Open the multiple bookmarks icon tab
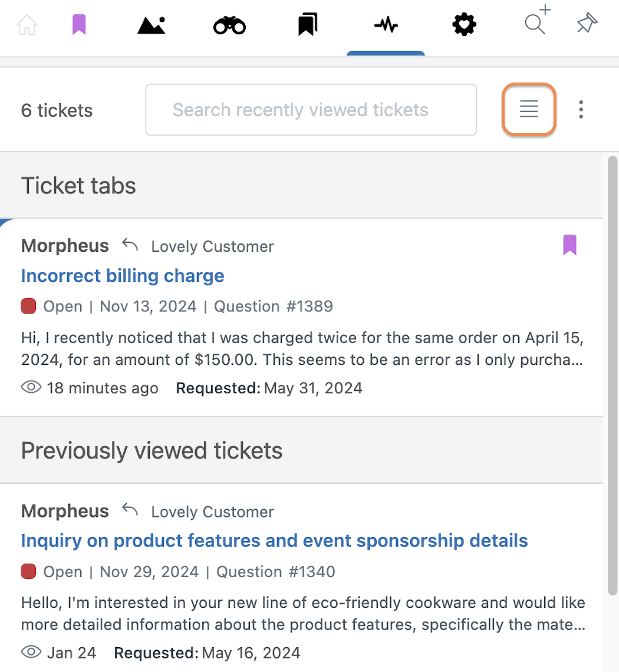The height and width of the screenshot is (672, 619). pos(308,24)
